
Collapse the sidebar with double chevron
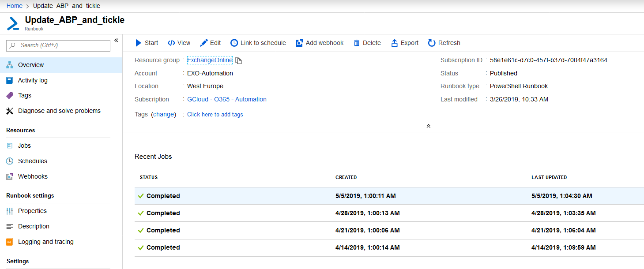click(117, 40)
